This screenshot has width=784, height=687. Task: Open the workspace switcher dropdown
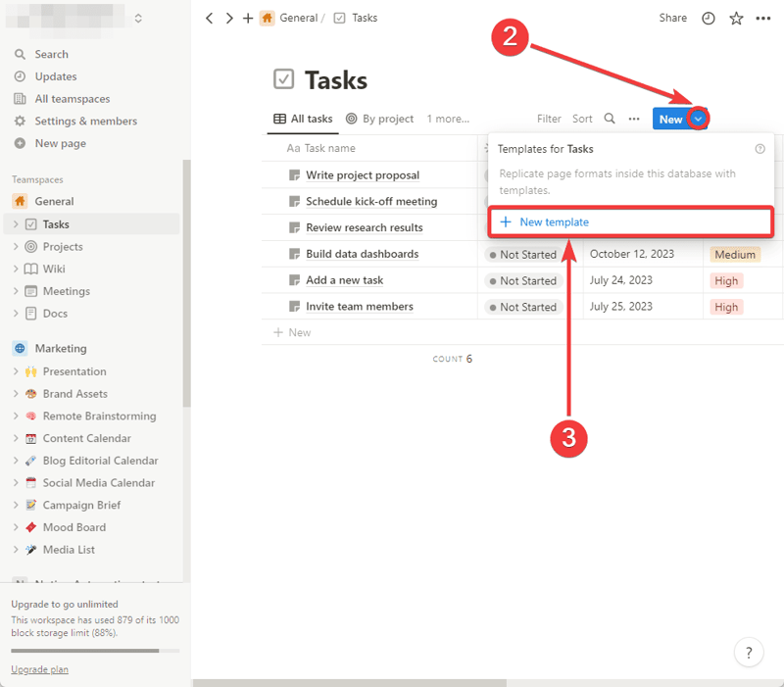coord(138,18)
